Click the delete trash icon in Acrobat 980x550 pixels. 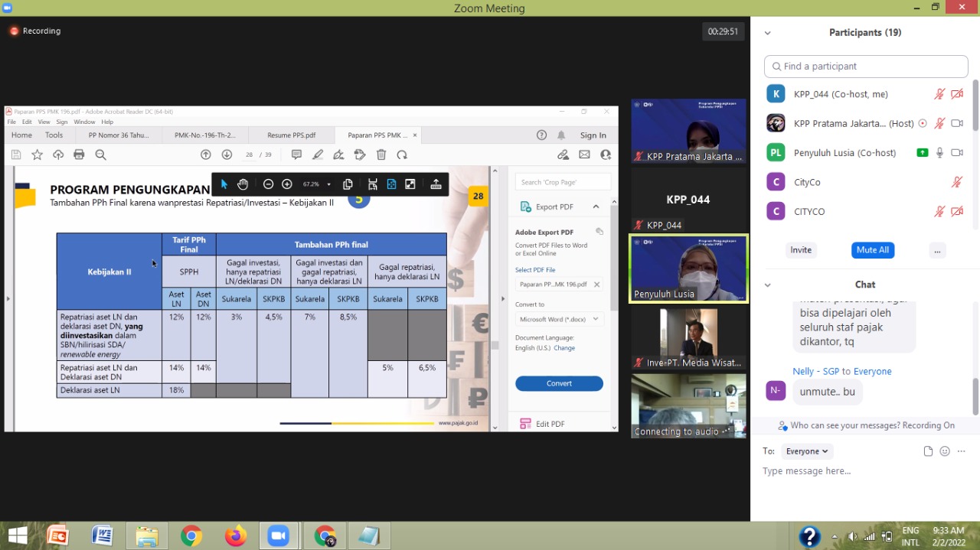pos(381,155)
